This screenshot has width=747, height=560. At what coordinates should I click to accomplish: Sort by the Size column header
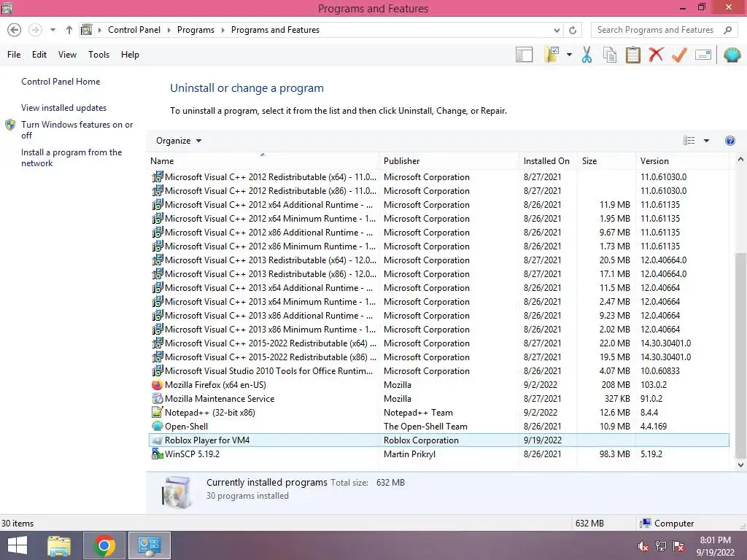[605, 161]
